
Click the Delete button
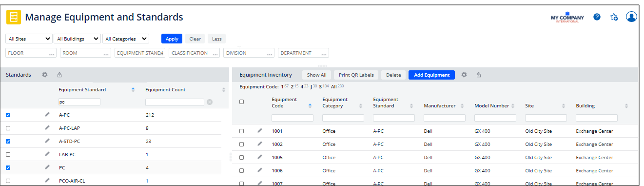[x=393, y=75]
